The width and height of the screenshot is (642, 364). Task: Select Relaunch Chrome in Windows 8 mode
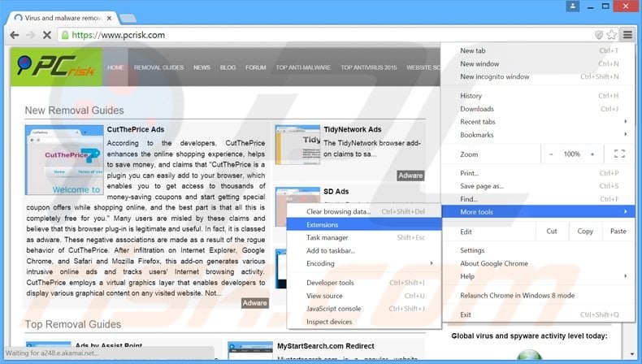pos(539,295)
